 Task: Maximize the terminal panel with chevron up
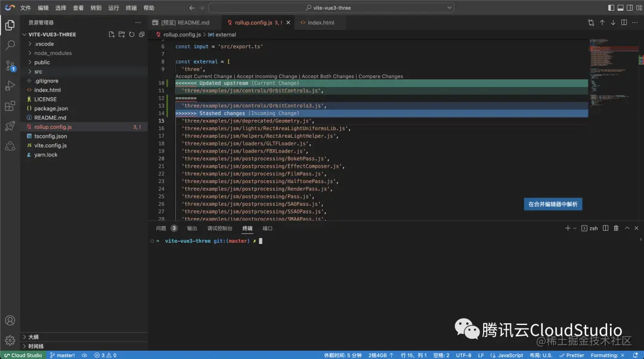point(627,228)
